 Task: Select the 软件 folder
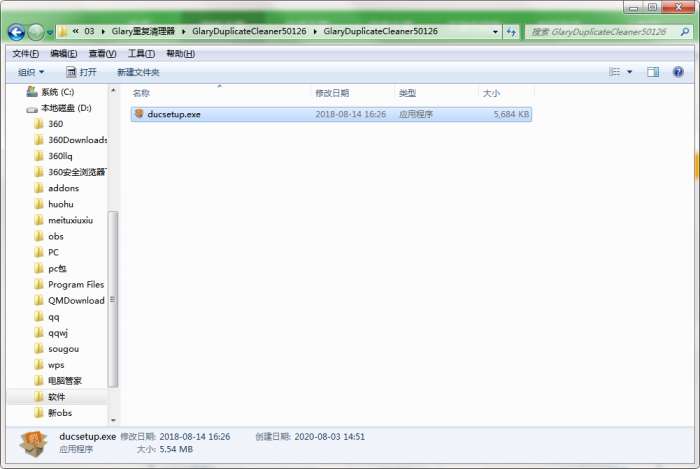tap(56, 397)
